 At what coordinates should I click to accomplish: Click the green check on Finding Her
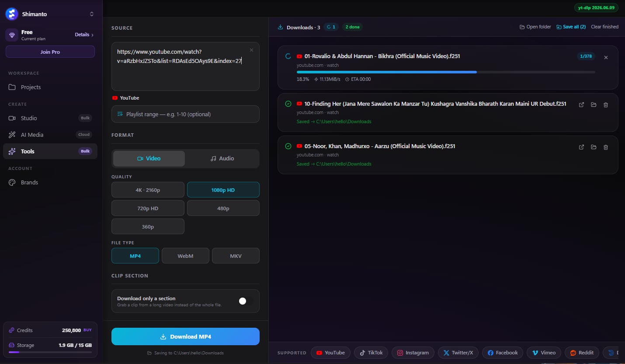288,104
